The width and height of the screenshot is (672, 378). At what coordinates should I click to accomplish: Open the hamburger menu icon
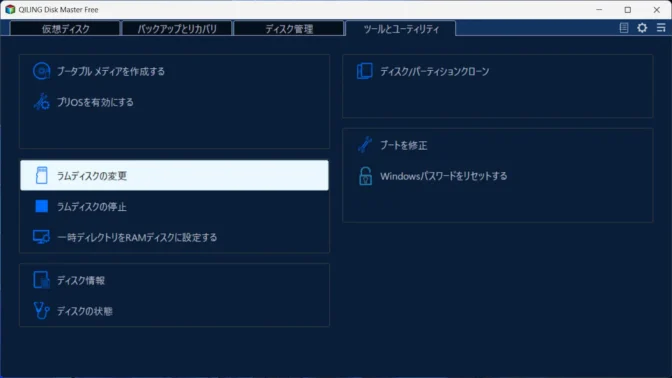click(x=661, y=28)
